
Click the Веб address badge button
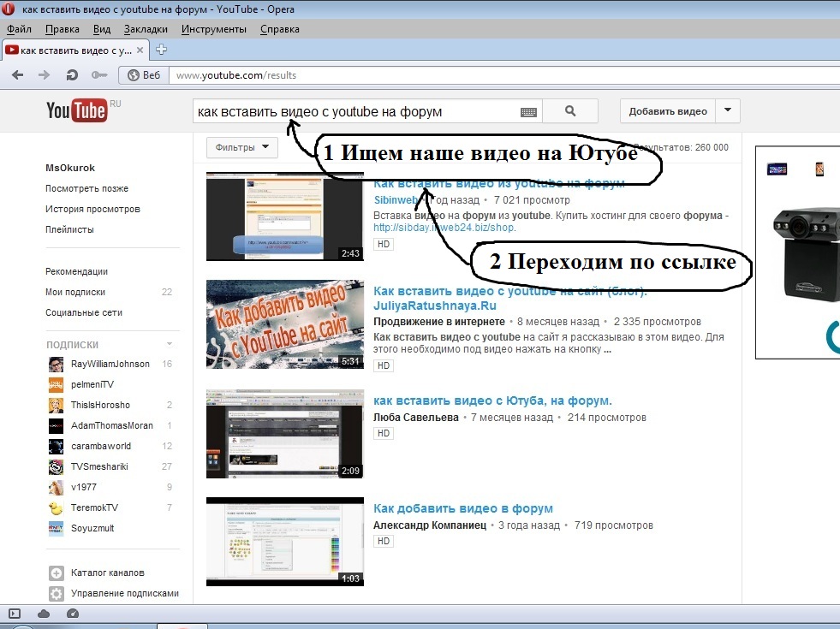click(144, 75)
